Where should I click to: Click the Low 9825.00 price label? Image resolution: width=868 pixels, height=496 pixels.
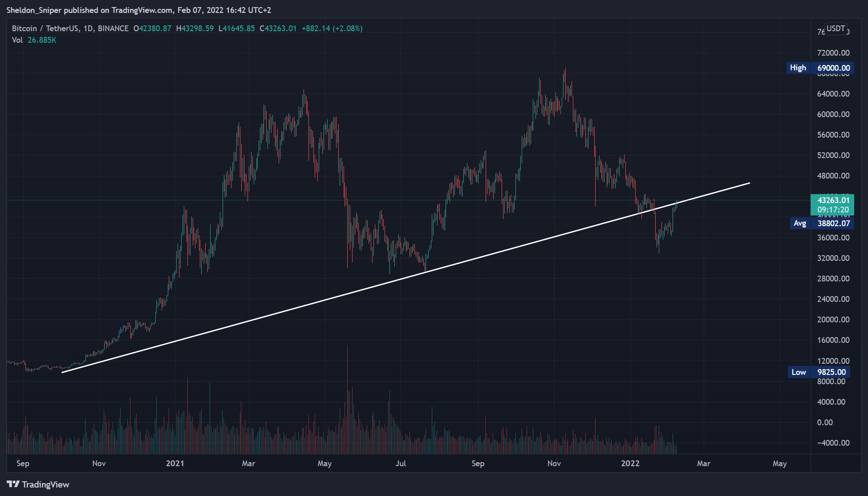[x=819, y=372]
